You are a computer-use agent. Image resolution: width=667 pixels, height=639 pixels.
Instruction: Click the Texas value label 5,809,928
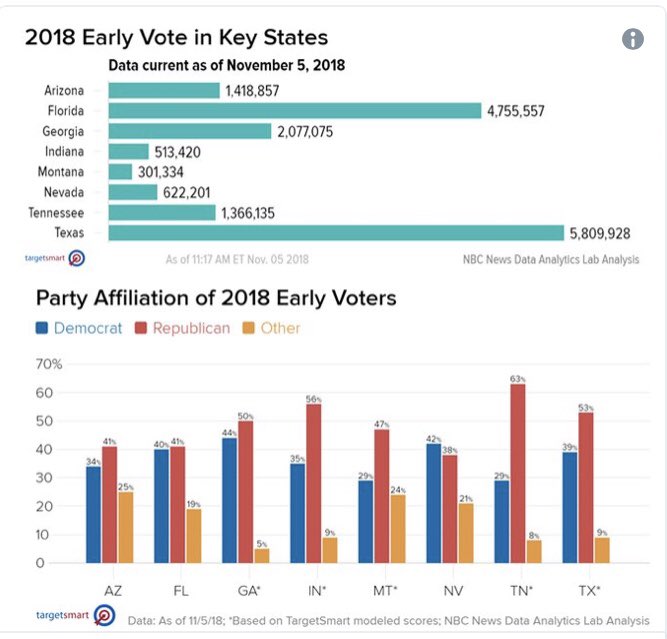[600, 233]
